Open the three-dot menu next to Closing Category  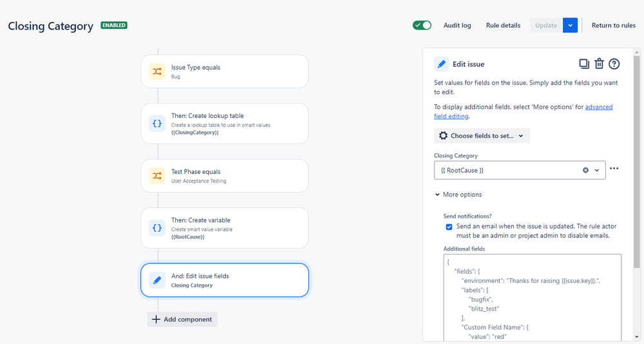(614, 168)
